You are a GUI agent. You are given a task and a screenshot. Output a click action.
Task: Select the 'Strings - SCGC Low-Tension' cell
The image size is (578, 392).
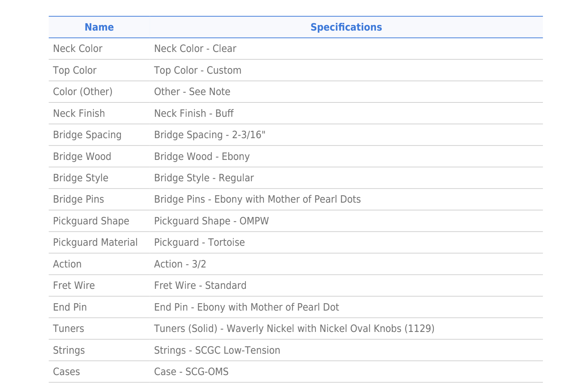click(217, 350)
